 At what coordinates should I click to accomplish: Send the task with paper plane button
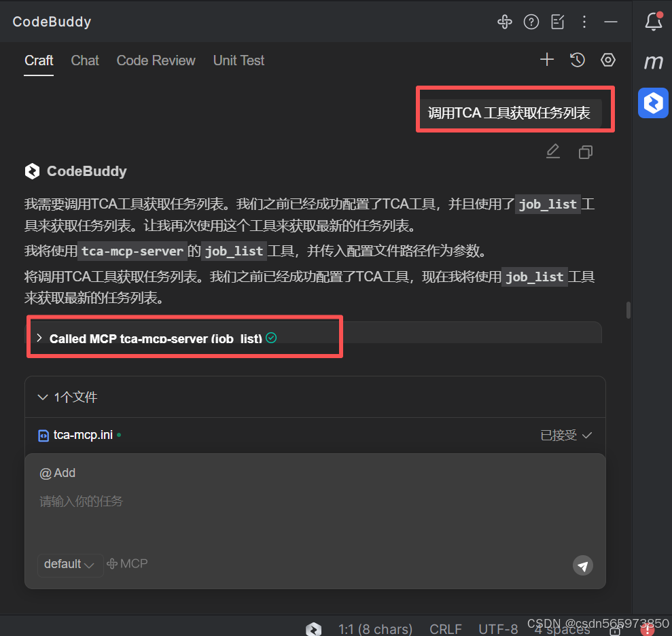[583, 566]
